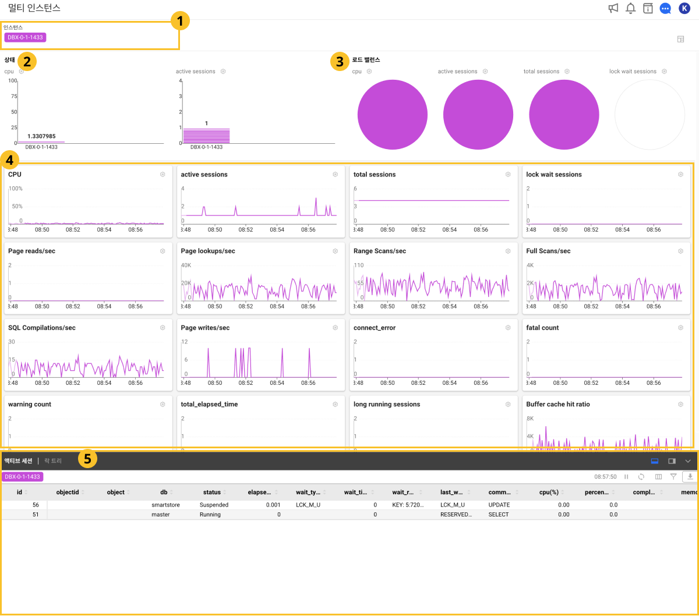Select the session row with id 51
The height and width of the screenshot is (616, 699).
click(x=349, y=515)
